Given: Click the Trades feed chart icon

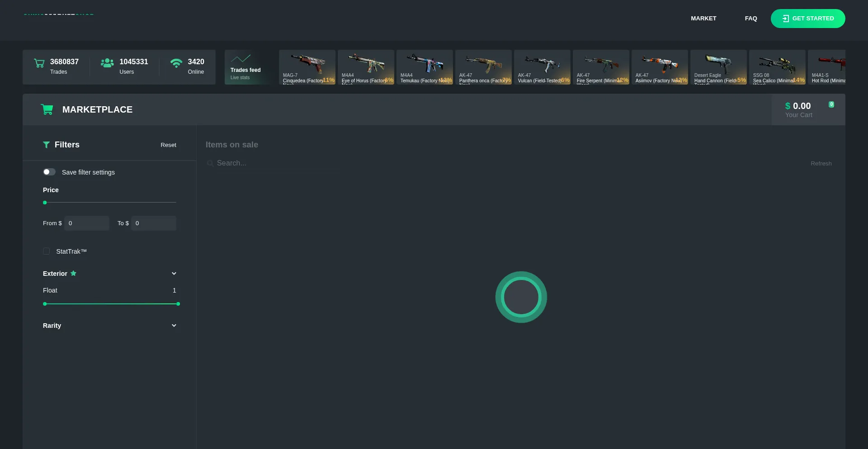Looking at the screenshot, I should click(x=241, y=59).
